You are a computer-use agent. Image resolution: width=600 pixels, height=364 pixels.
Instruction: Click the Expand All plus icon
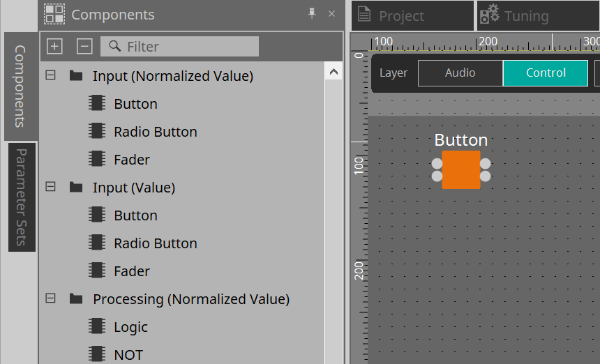(x=54, y=46)
